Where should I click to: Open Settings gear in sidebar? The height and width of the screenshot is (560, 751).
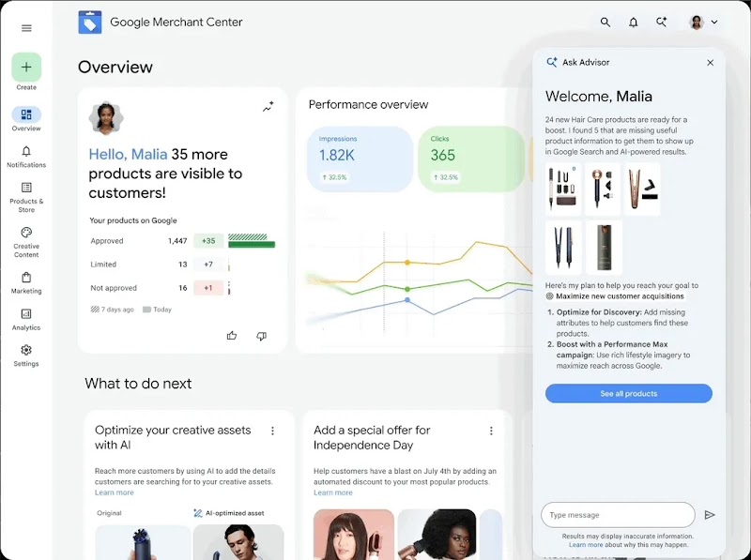[26, 356]
